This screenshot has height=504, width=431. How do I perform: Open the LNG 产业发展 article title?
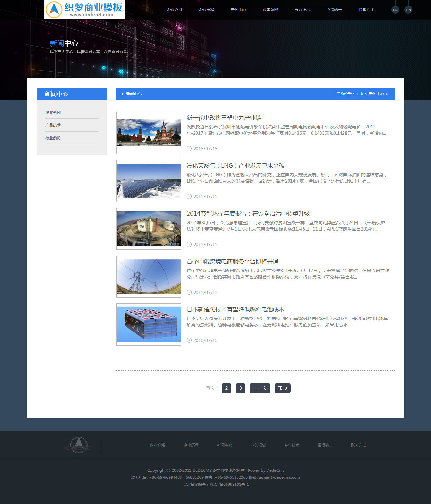coord(235,166)
